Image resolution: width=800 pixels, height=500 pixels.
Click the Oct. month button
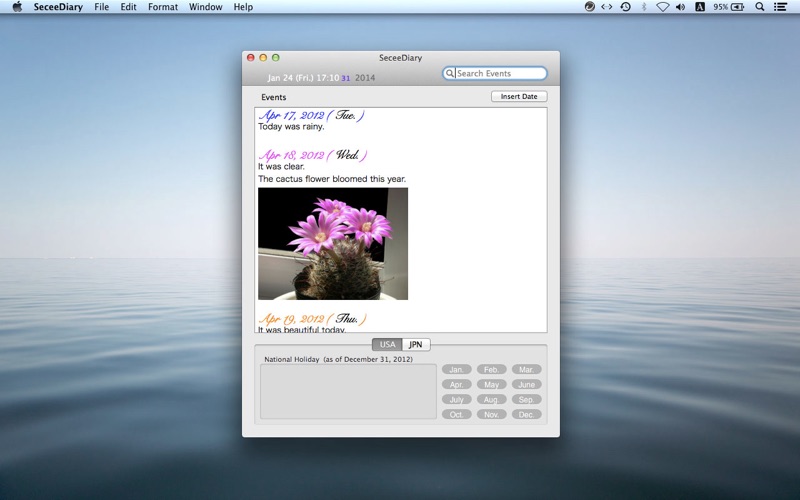coord(457,415)
